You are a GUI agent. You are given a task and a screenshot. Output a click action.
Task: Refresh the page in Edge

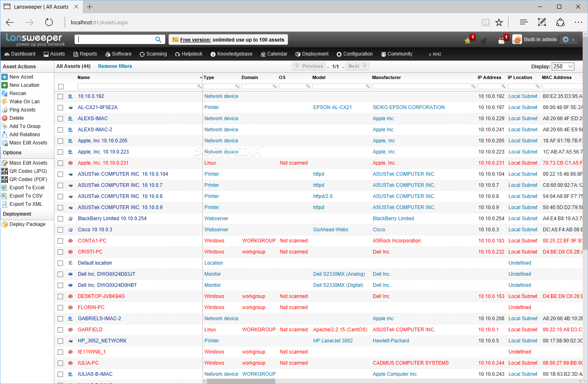[49, 22]
